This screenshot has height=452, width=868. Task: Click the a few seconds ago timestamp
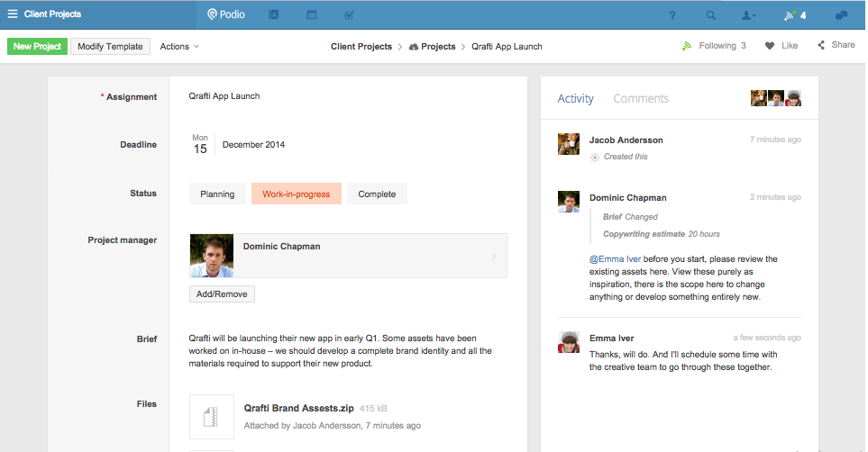[767, 338]
